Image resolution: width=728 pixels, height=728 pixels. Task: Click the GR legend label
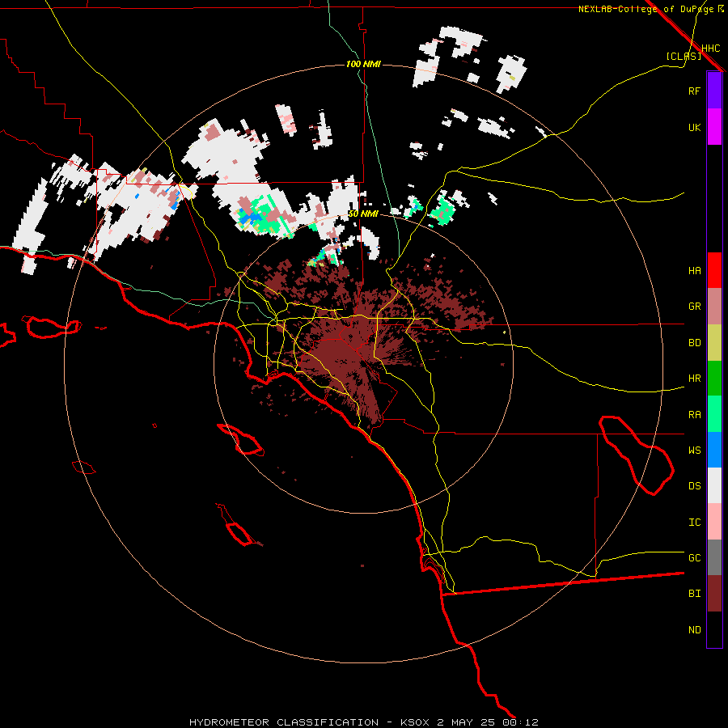coord(694,307)
